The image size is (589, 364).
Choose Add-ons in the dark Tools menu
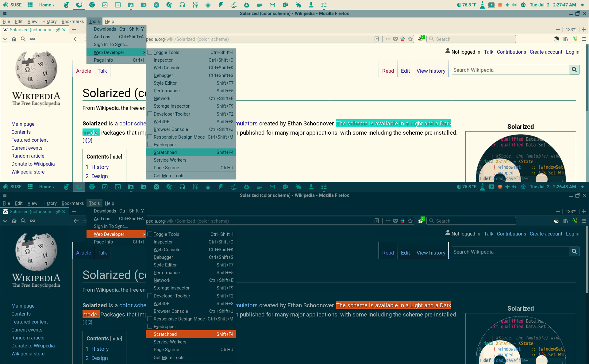pos(117,219)
